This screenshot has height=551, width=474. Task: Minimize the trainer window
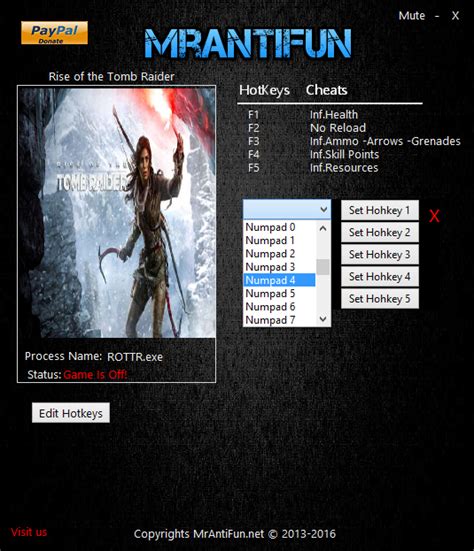[437, 16]
